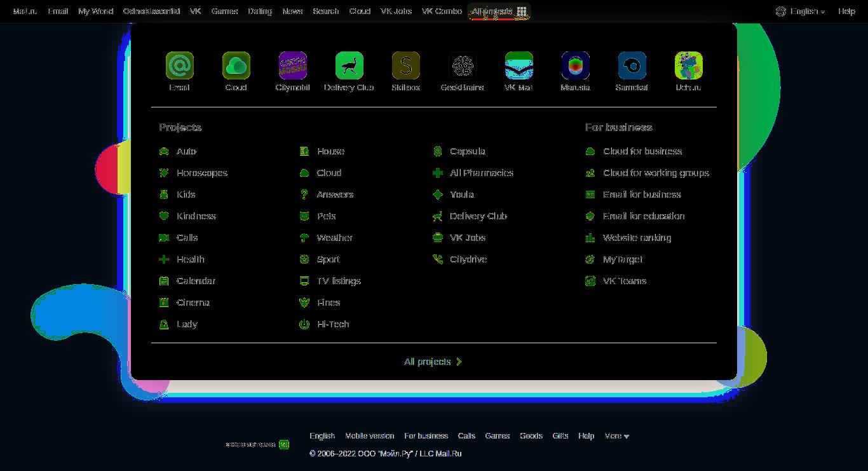Open the Calendar project link
868x471 pixels.
(196, 281)
